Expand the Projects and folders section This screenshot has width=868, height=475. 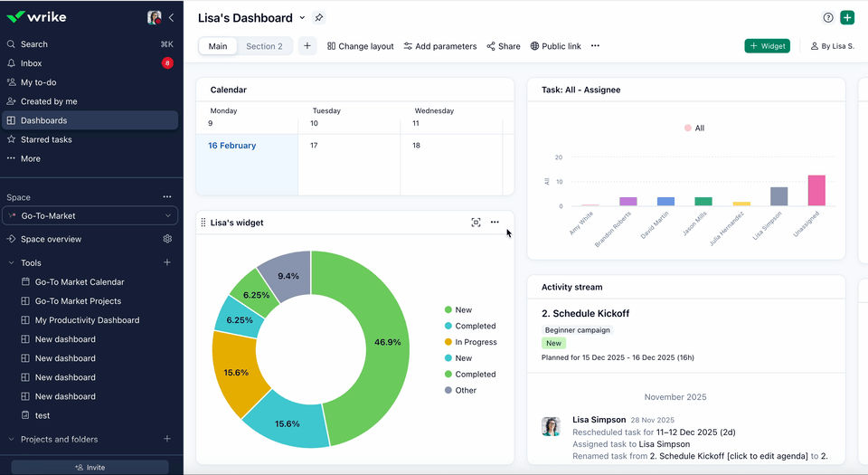pyautogui.click(x=11, y=440)
